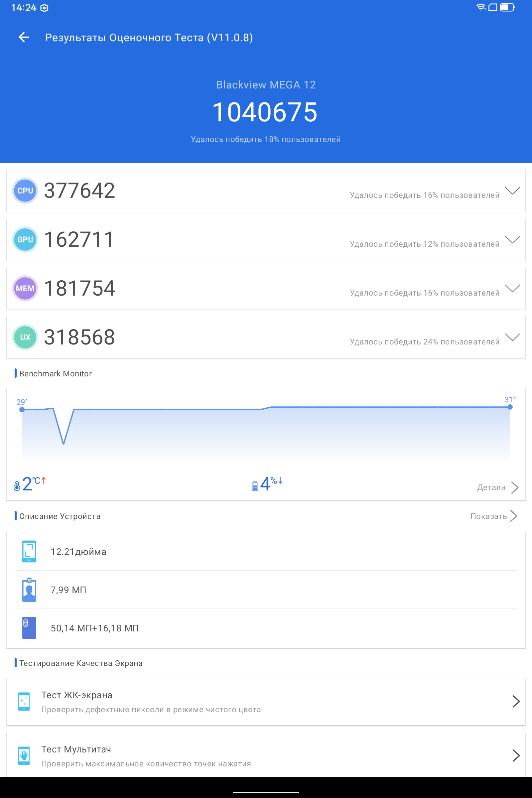The image size is (532, 798).
Task: Click the UX score badge icon
Action: [25, 337]
